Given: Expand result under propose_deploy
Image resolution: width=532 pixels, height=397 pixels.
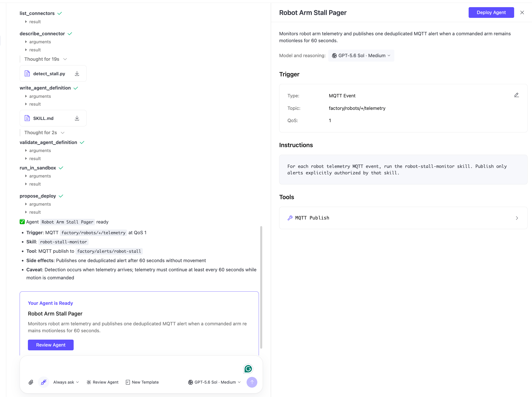Looking at the screenshot, I should pyautogui.click(x=33, y=212).
